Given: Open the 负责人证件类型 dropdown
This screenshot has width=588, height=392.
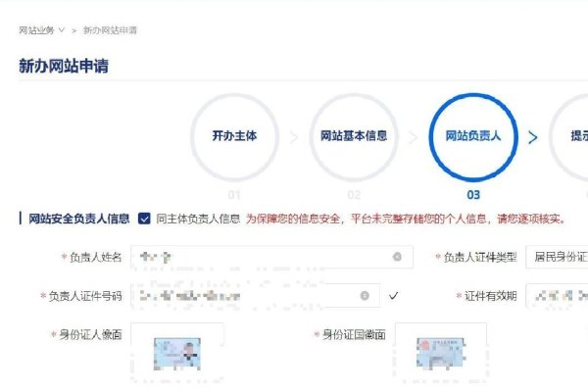Looking at the screenshot, I should (557, 257).
